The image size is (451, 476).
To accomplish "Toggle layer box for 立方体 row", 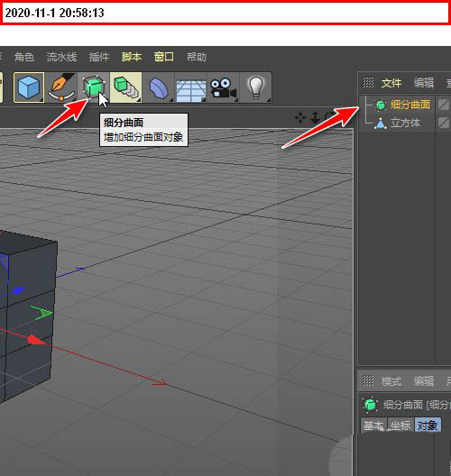I will click(444, 123).
